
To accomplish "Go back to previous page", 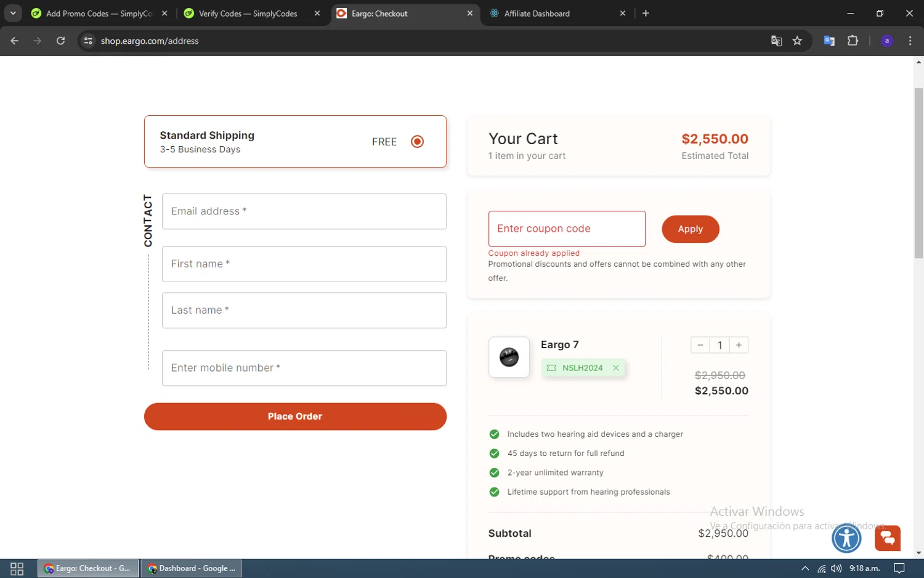I will point(15,41).
